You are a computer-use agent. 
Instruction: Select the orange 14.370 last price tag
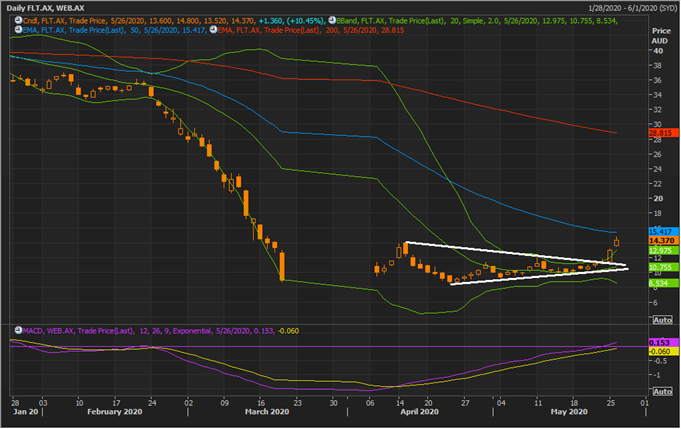(663, 241)
